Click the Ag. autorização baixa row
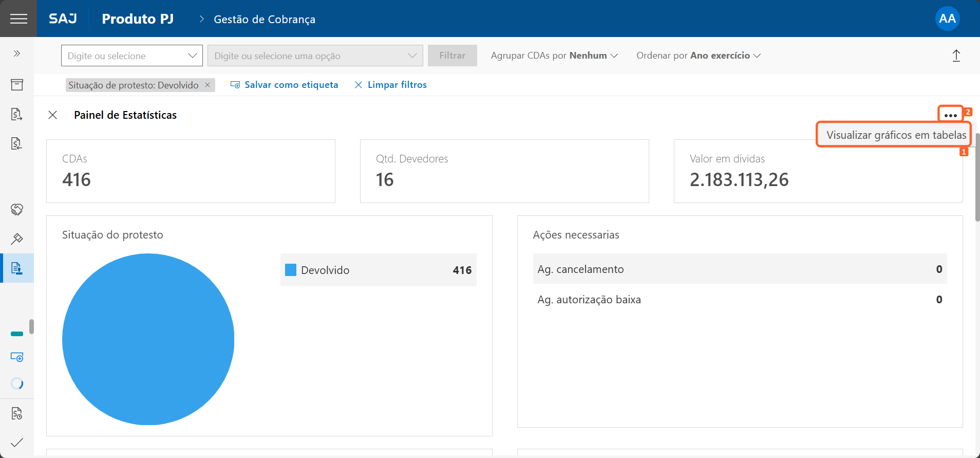The height and width of the screenshot is (458, 980). click(x=740, y=299)
